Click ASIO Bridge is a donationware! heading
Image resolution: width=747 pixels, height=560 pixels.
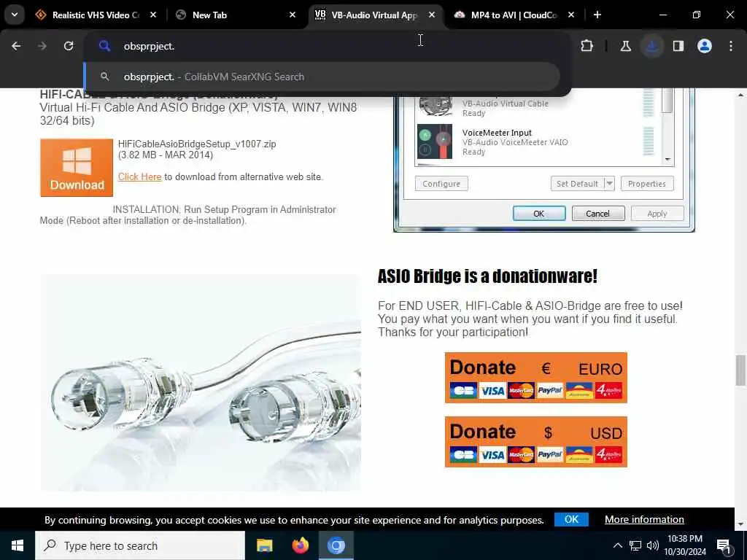point(487,276)
